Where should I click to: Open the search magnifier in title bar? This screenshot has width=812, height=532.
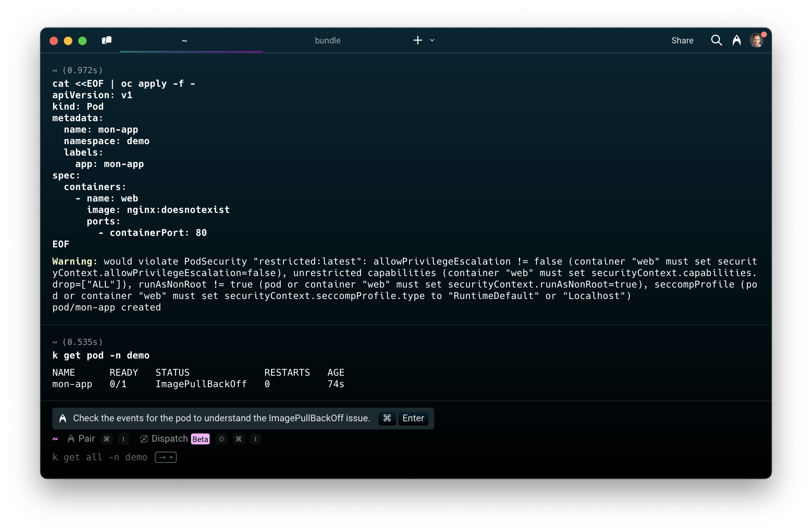click(716, 40)
